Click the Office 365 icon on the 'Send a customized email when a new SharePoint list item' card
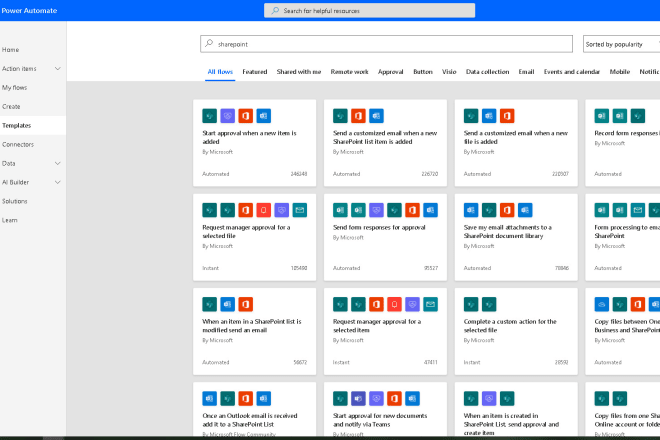 358,116
